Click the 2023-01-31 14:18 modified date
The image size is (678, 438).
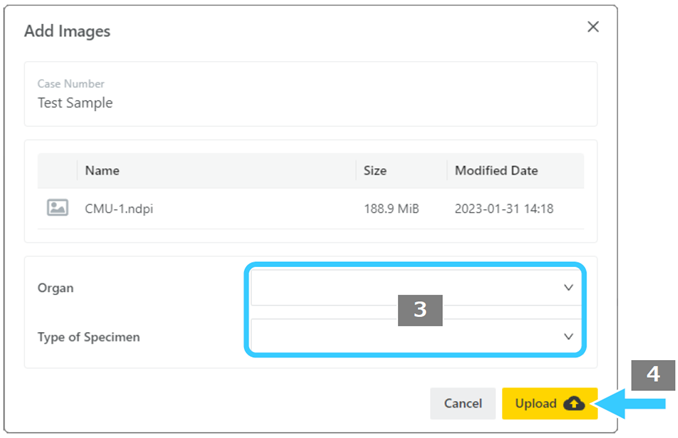pos(504,209)
